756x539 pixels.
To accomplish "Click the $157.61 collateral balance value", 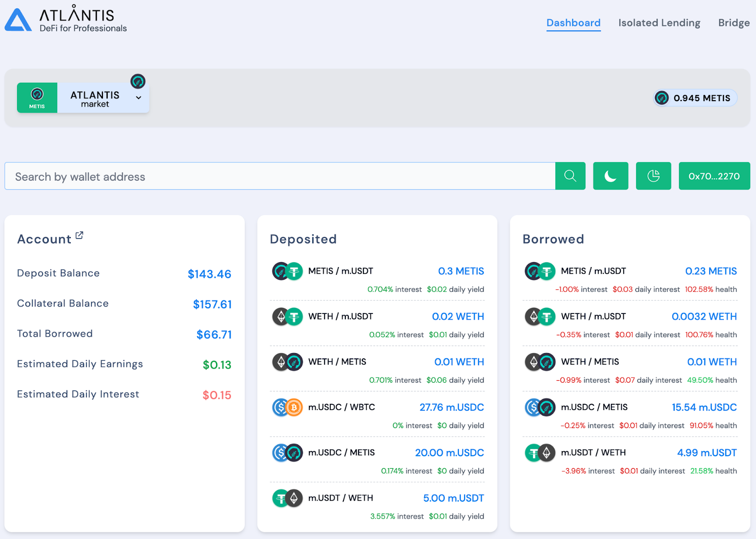I will click(x=212, y=304).
